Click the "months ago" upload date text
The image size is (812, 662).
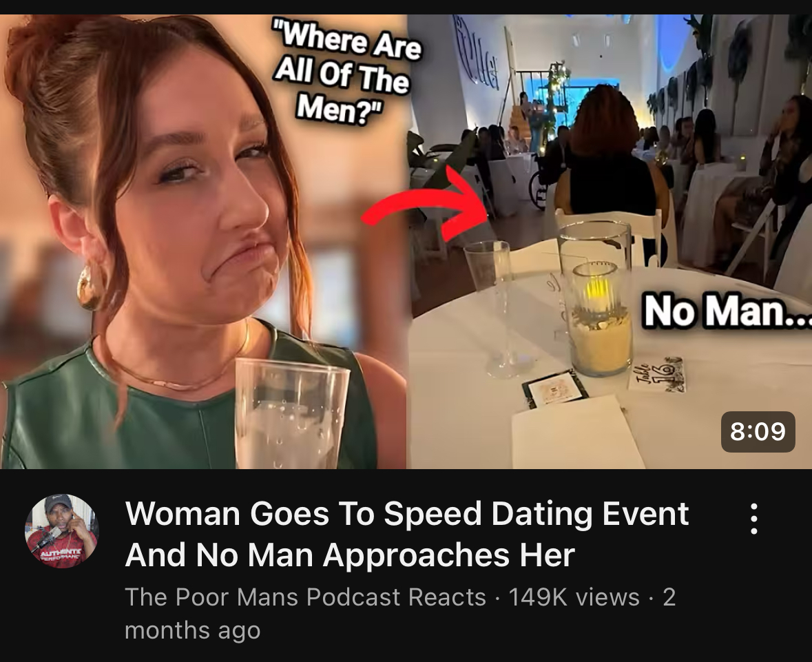coord(193,630)
